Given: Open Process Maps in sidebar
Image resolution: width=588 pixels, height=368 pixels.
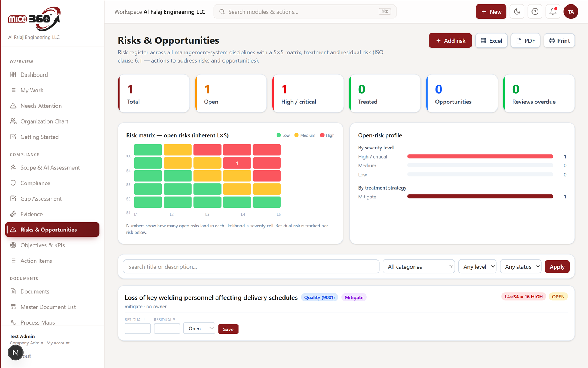Looking at the screenshot, I should click(52, 322).
